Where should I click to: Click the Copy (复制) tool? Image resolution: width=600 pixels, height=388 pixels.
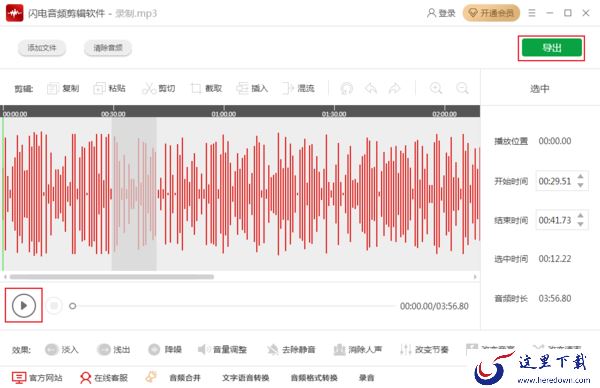coord(63,88)
